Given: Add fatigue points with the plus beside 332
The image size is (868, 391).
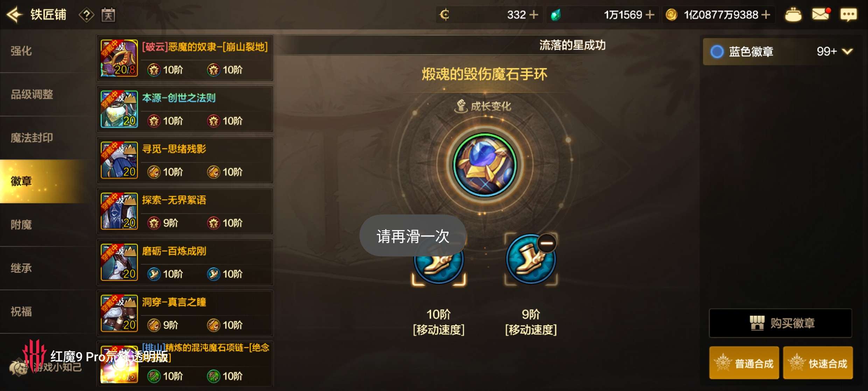Looking at the screenshot, I should [534, 15].
